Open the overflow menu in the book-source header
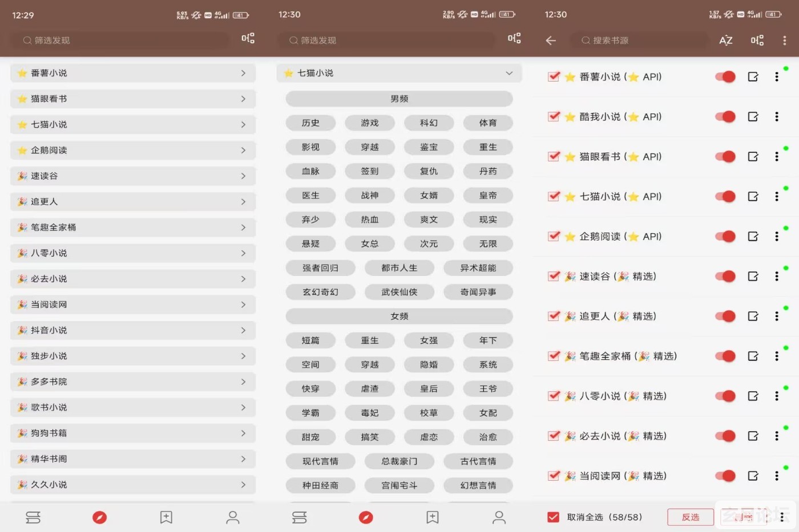This screenshot has height=532, width=799. 785,40
